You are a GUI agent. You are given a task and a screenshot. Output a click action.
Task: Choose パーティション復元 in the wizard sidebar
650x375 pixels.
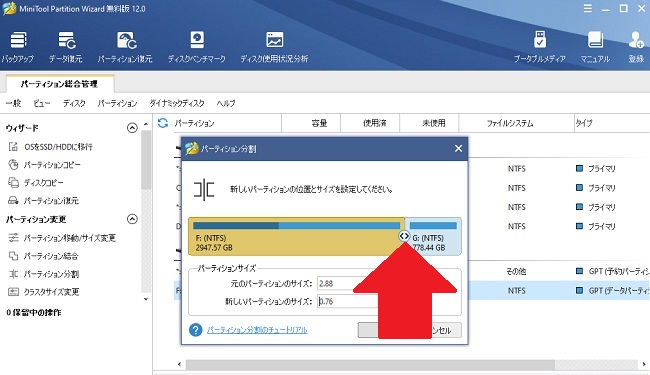(51, 201)
